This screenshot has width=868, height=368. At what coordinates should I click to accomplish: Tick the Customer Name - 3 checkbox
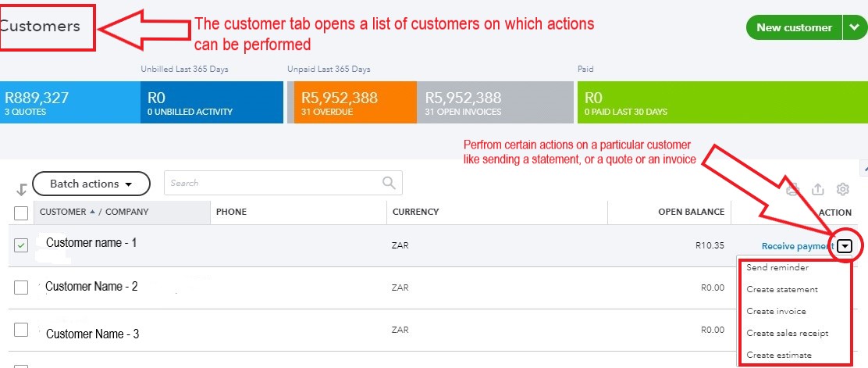pyautogui.click(x=21, y=330)
